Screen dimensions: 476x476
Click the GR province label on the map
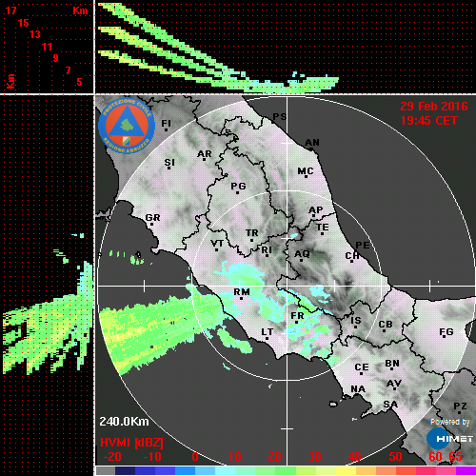click(152, 218)
